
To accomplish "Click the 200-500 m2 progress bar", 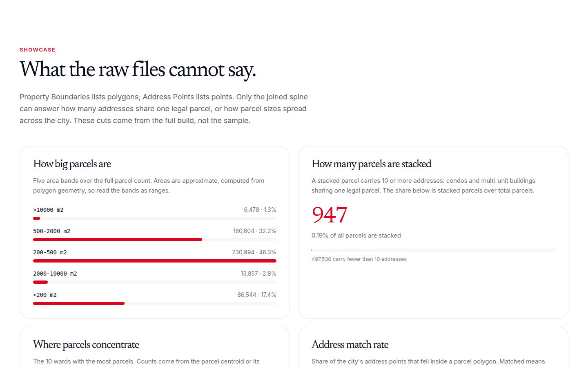I will click(x=155, y=261).
